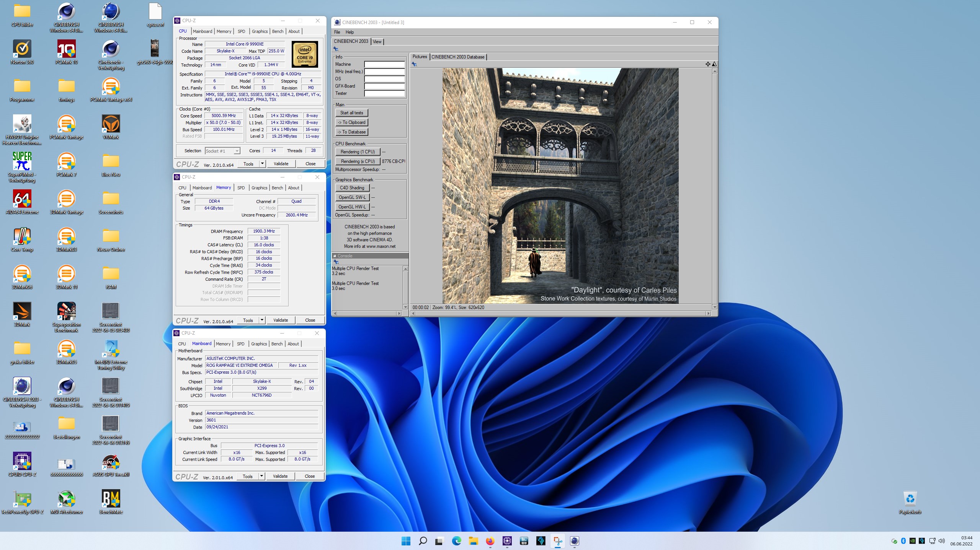Image resolution: width=980 pixels, height=550 pixels.
Task: Start the C4D Shading test
Action: point(352,188)
